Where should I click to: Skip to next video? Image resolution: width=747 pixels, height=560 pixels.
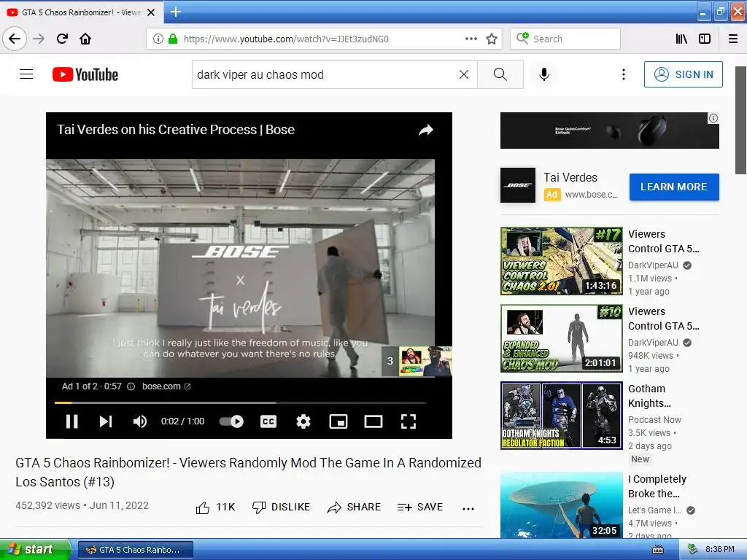point(105,421)
